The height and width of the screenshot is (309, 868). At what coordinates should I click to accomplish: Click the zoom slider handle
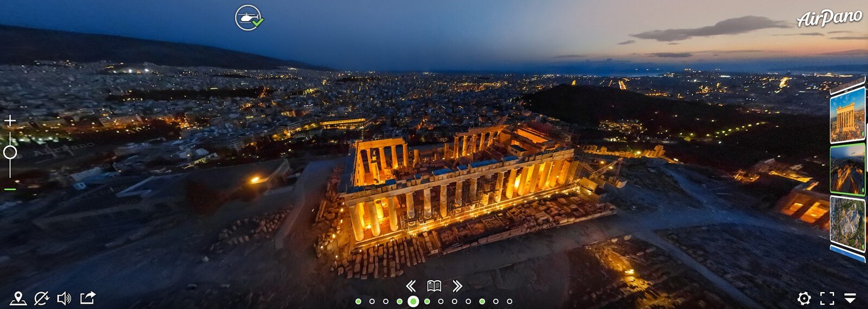(x=10, y=152)
